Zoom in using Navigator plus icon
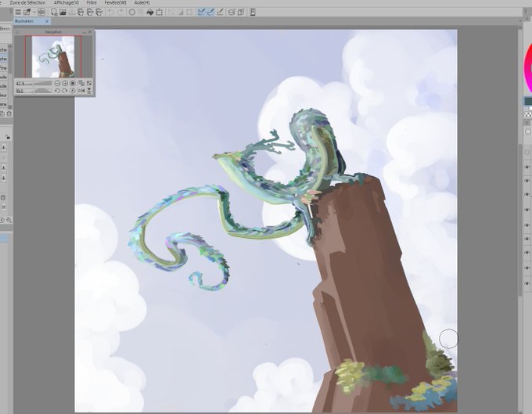 point(65,83)
